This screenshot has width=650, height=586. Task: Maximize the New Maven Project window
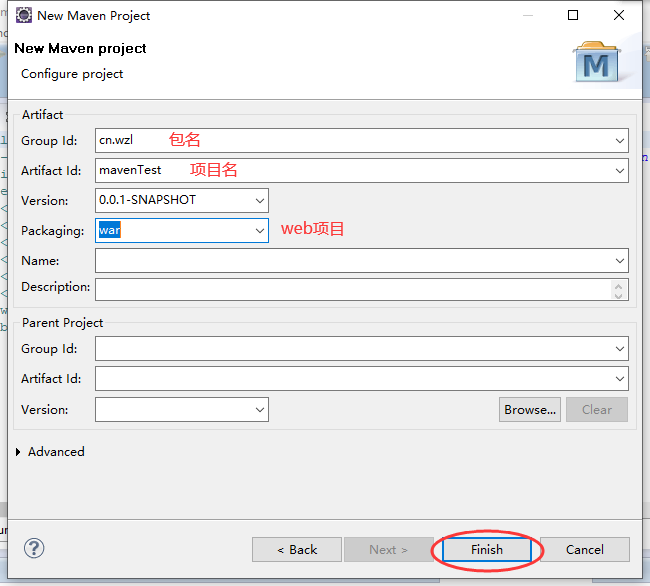573,15
